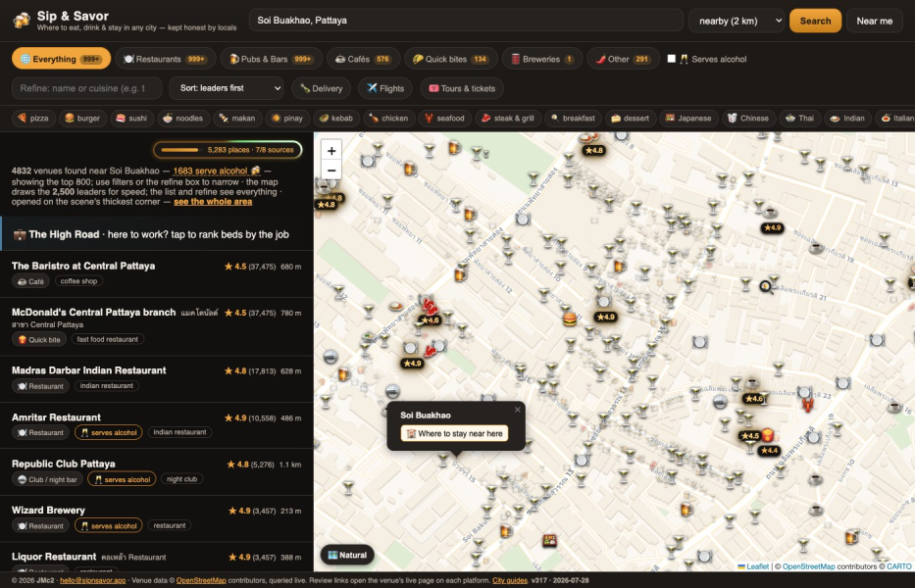The height and width of the screenshot is (588, 915).
Task: Click Where to stay near here in popup
Action: pyautogui.click(x=455, y=433)
